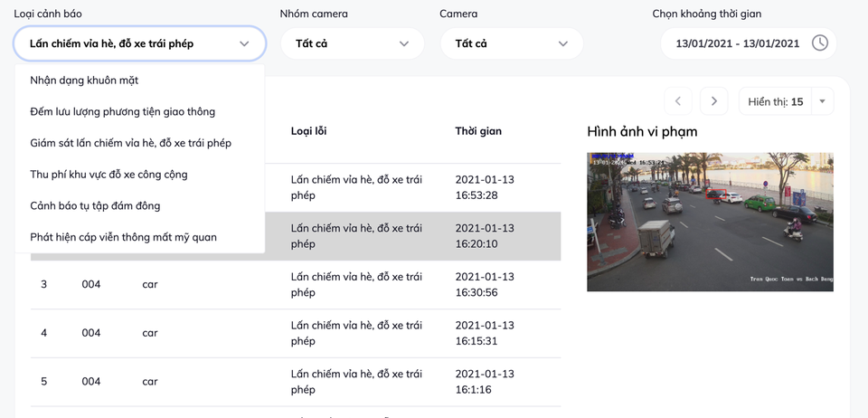Click 'car' cell in row 4
The image size is (868, 418).
(x=149, y=333)
